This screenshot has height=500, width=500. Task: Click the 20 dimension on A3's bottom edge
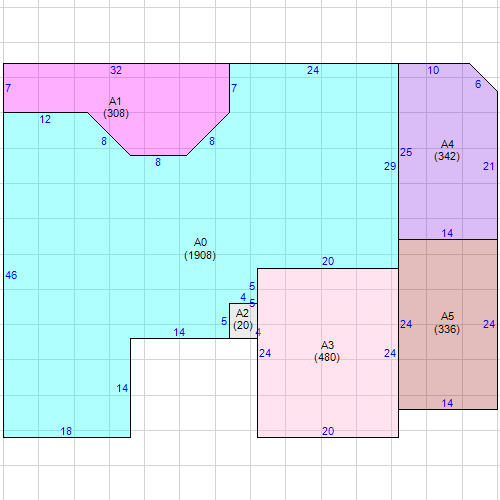[328, 431]
